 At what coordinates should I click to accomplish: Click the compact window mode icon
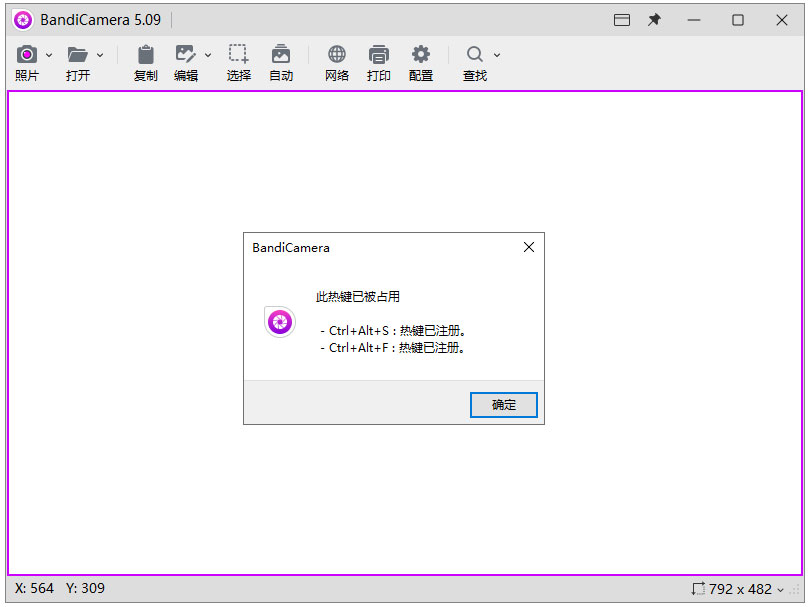click(622, 20)
